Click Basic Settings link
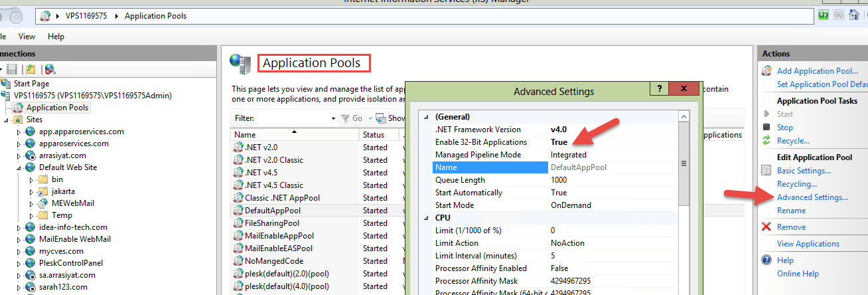This screenshot has height=295, width=868. [x=804, y=171]
